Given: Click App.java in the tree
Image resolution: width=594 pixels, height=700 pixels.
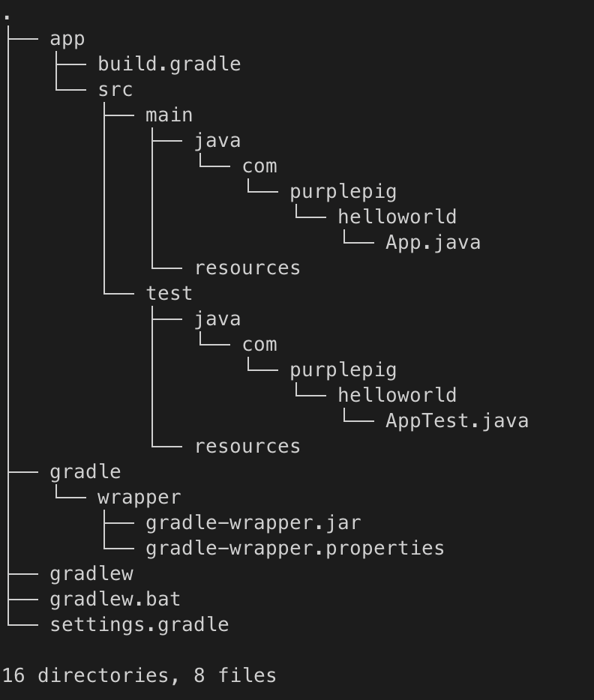Looking at the screenshot, I should 433,243.
